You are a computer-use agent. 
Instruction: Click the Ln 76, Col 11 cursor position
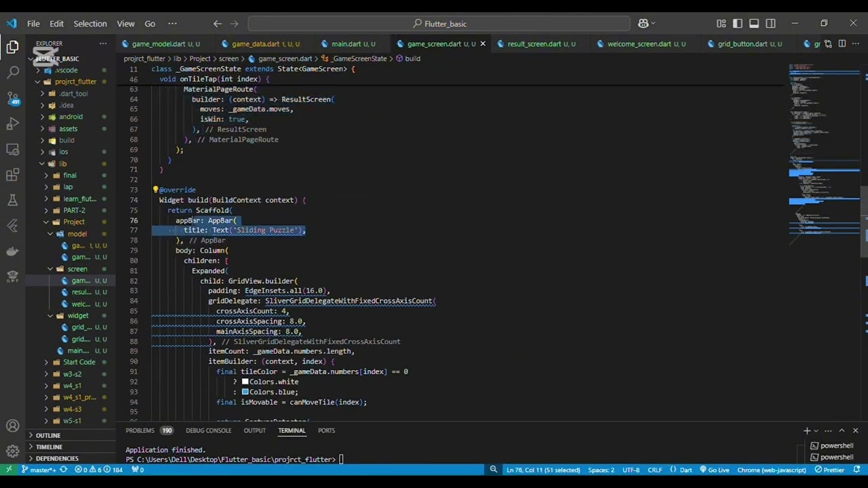(x=543, y=470)
